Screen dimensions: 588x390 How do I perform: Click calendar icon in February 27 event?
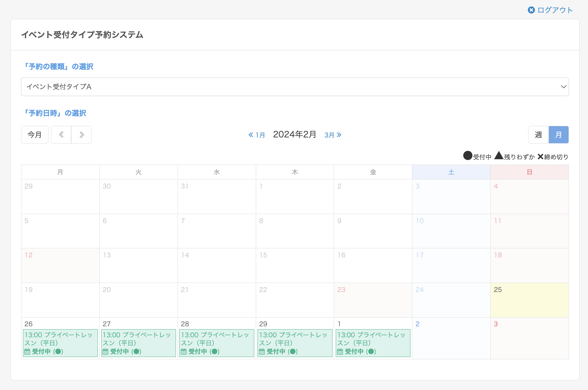105,352
